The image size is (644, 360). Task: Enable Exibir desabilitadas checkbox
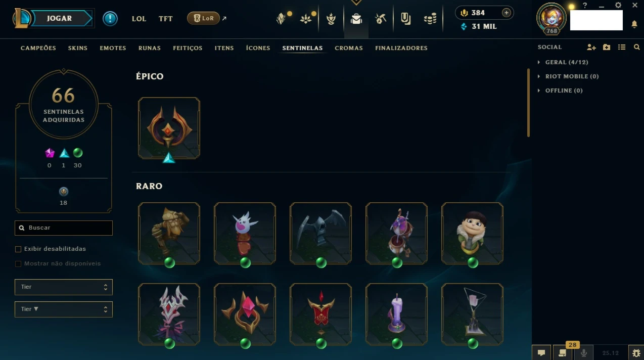tap(18, 249)
